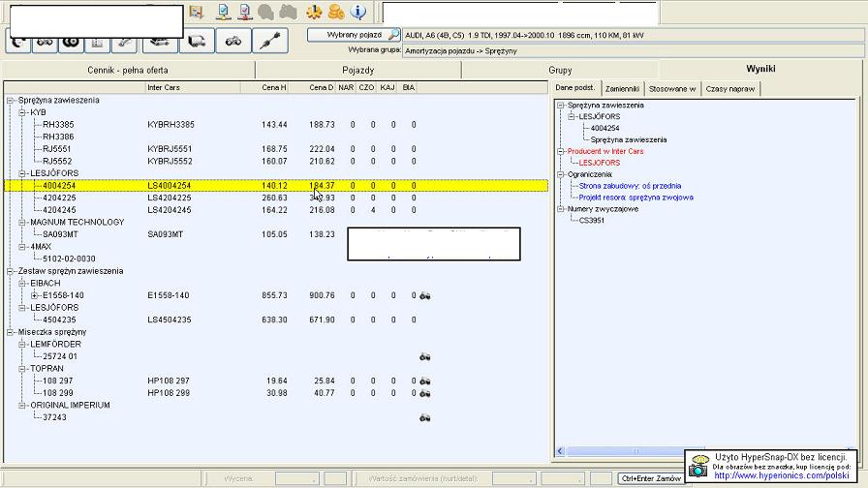This screenshot has width=868, height=488.
Task: Click the second greyed-out icon beside the gear
Action: coord(289,12)
